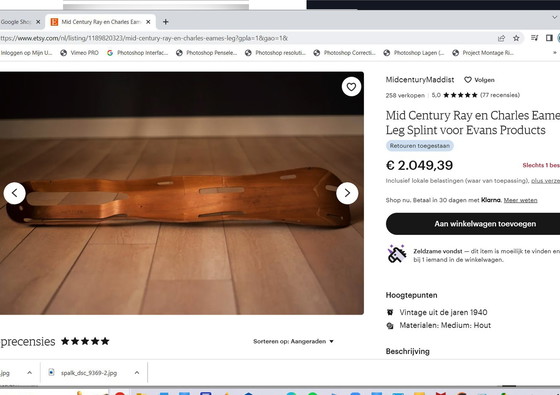Toggle the browser side panel icon
Screen dimensions: 560x395
[x=549, y=38]
